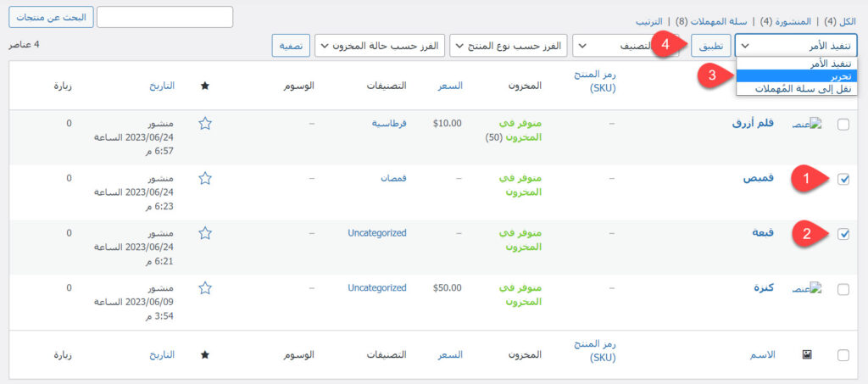
Task: Click the product search input field
Action: click(164, 17)
